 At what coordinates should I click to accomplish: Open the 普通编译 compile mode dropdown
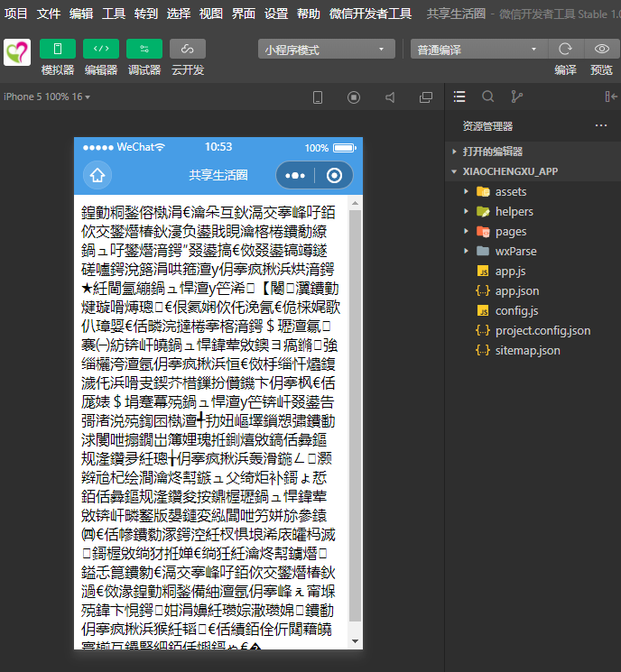pyautogui.click(x=478, y=50)
